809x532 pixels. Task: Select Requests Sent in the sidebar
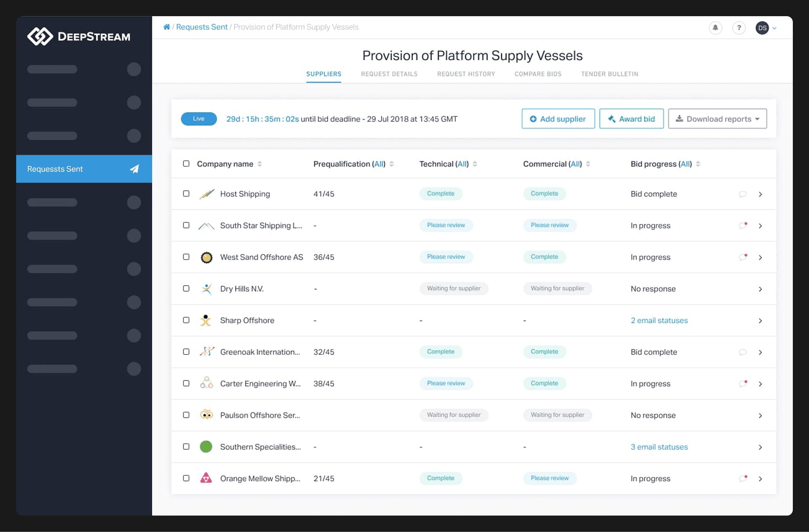(84, 169)
